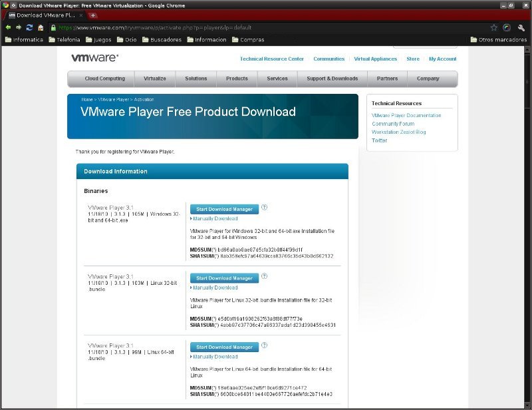Open the Support & Downloads menu

[332, 79]
